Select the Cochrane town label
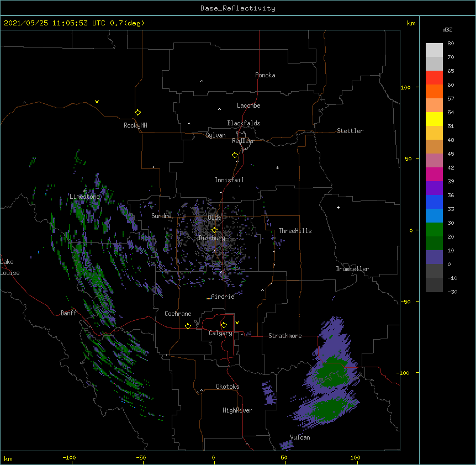This screenshot has width=476, height=465. pyautogui.click(x=178, y=314)
